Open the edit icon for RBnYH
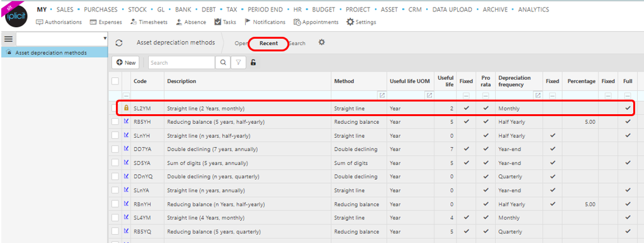Viewport: 644px width, 243px height. (127, 204)
